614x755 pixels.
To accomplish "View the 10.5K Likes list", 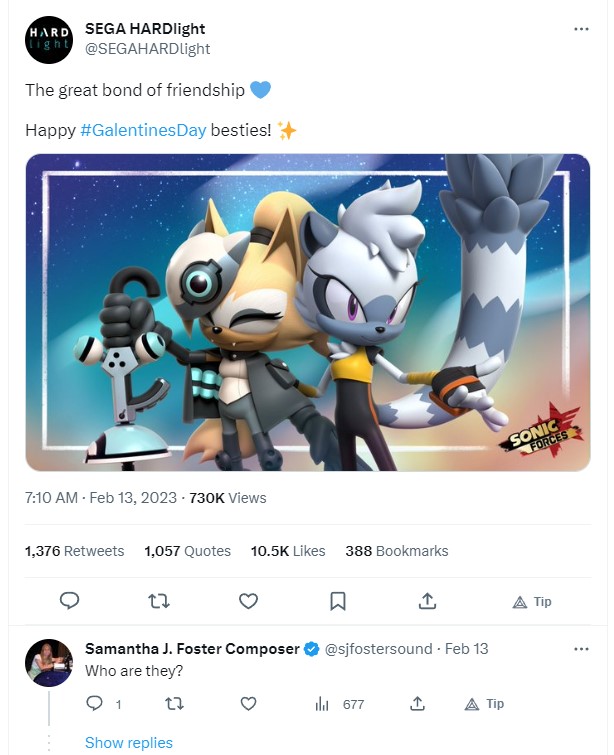I will click(x=288, y=551).
